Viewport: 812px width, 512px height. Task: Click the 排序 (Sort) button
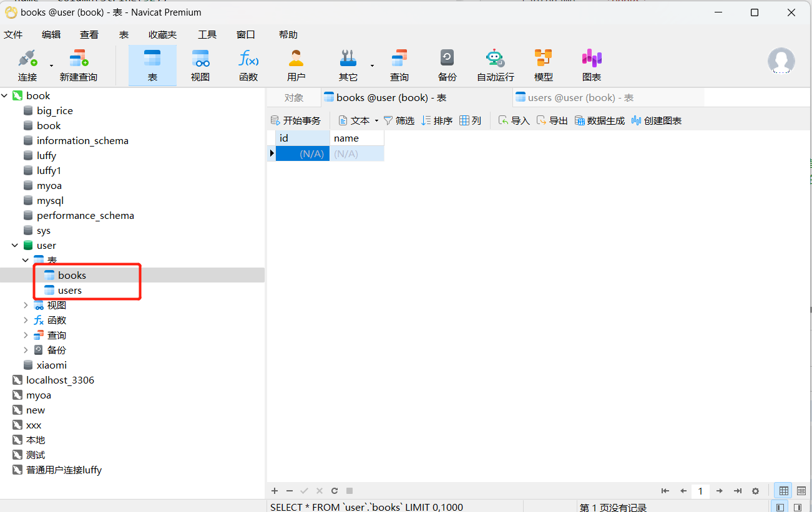click(x=437, y=121)
